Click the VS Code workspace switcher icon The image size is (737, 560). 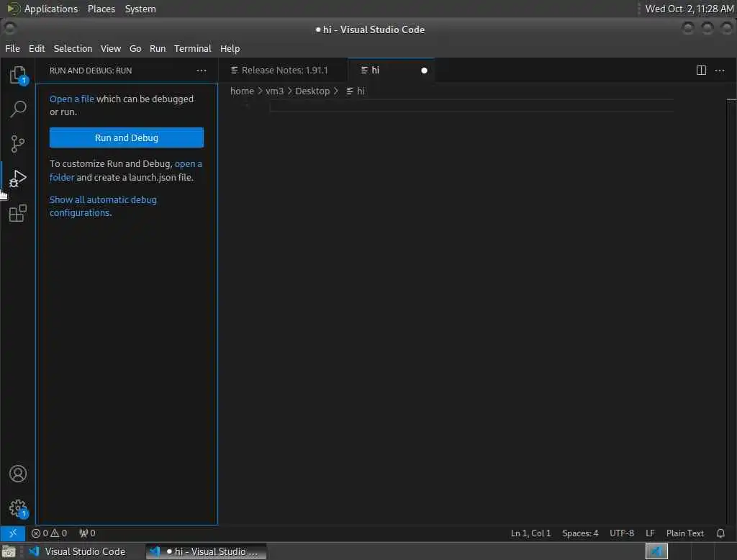click(656, 551)
